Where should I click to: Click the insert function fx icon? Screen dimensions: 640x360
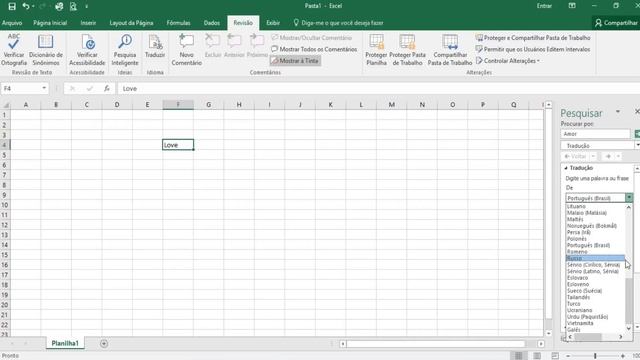click(x=107, y=88)
